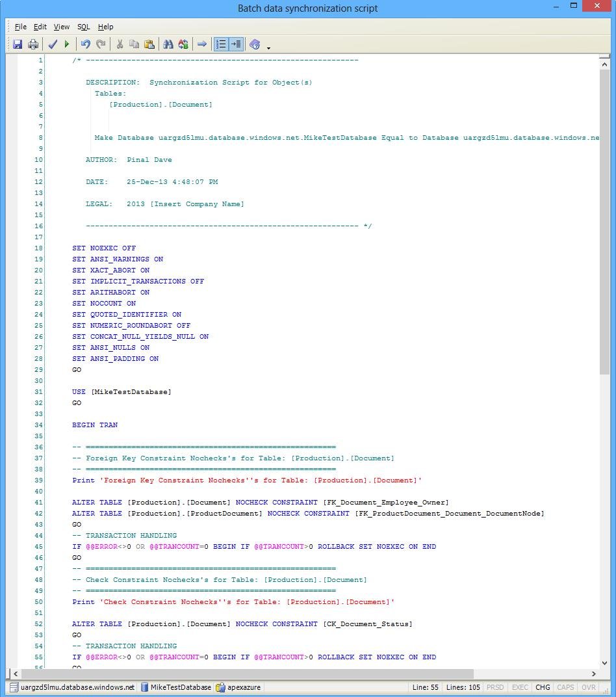Click the scroll up arrow

pyautogui.click(x=604, y=64)
